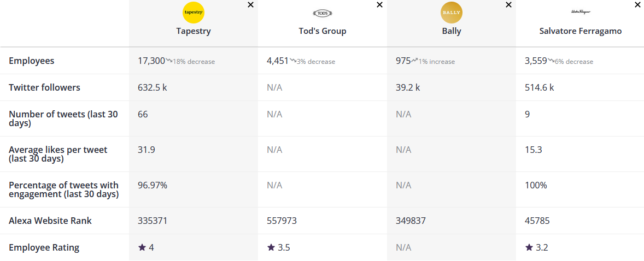This screenshot has height=261, width=644.
Task: Open the Tod's Group name link
Action: (x=323, y=31)
